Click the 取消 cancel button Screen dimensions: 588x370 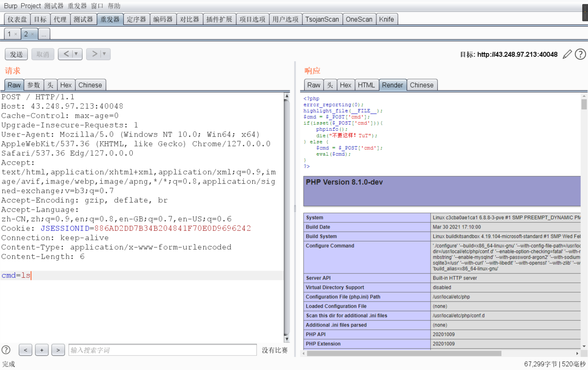click(x=43, y=54)
